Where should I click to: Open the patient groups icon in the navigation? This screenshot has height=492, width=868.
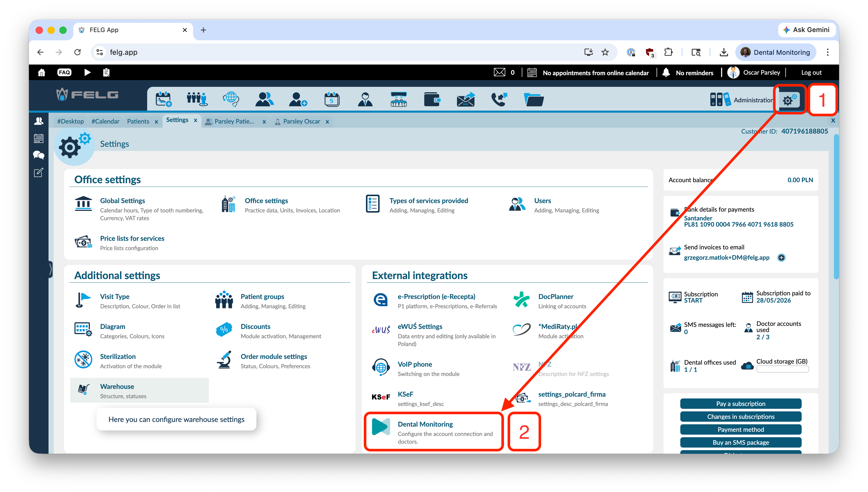coord(197,99)
